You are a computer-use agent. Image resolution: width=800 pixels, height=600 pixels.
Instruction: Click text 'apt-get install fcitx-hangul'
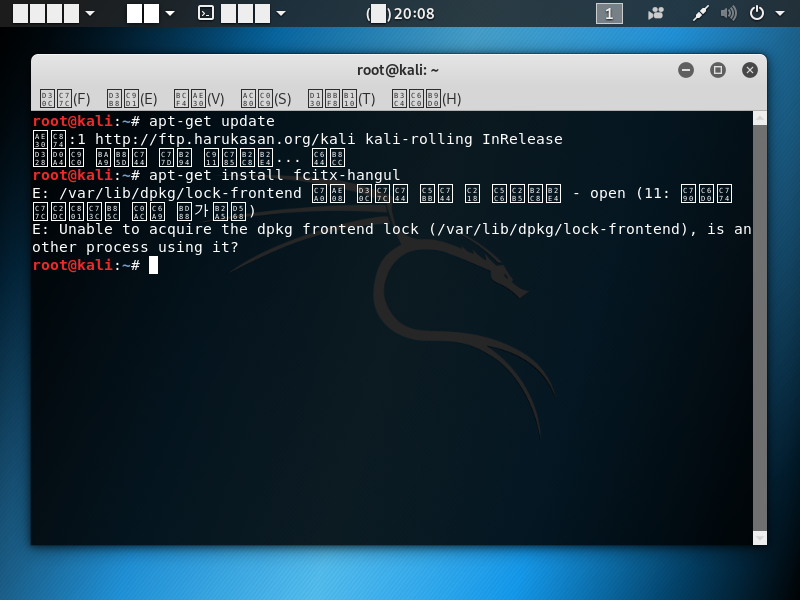coord(274,176)
